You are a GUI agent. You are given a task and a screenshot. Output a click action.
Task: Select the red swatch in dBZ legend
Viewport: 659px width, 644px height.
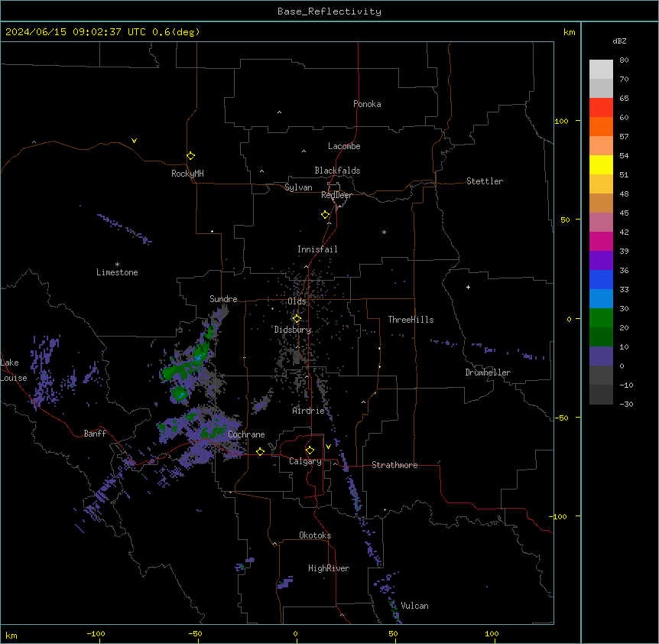[601, 107]
